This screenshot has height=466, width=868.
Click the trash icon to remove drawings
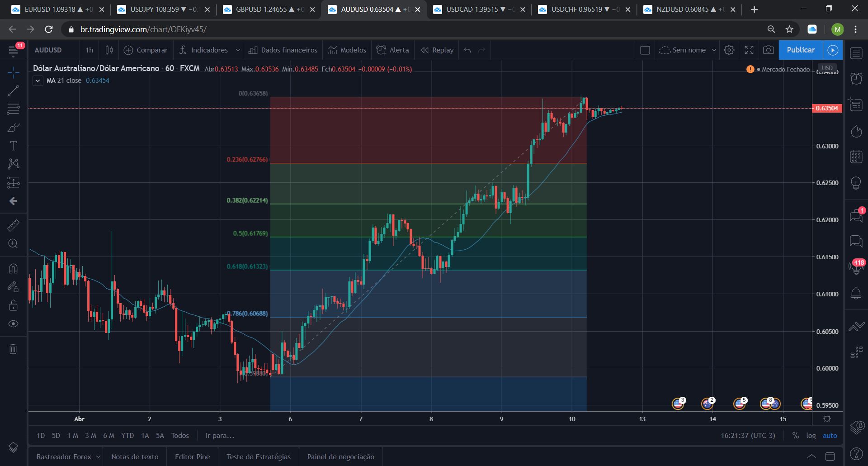[x=13, y=349]
